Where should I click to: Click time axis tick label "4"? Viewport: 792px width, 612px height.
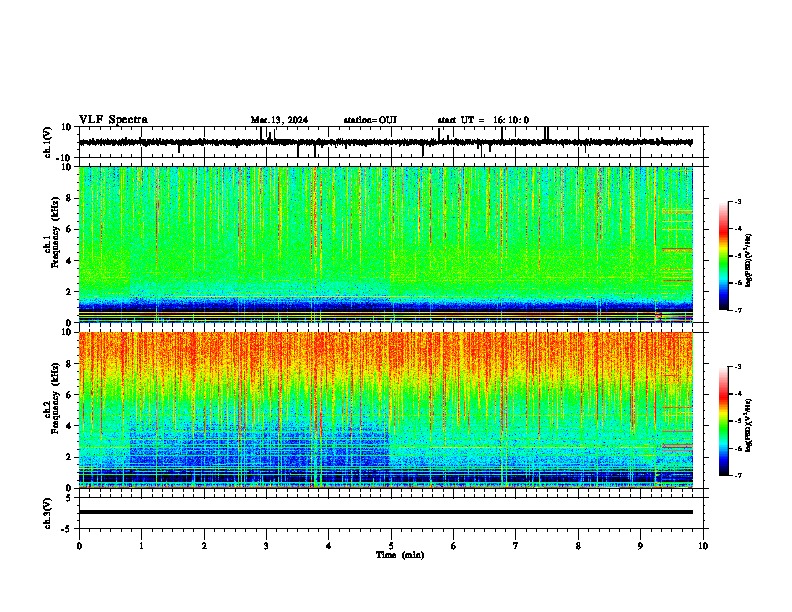329,546
